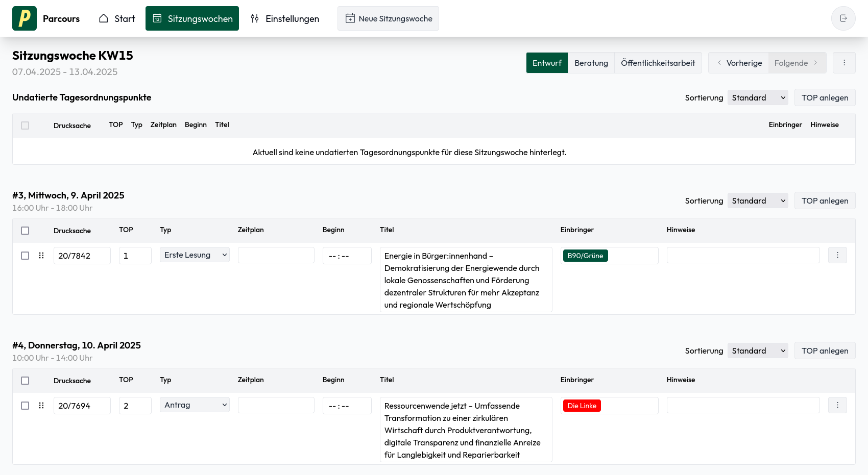Click the Hinweise field in row 20/7842

pyautogui.click(x=743, y=255)
